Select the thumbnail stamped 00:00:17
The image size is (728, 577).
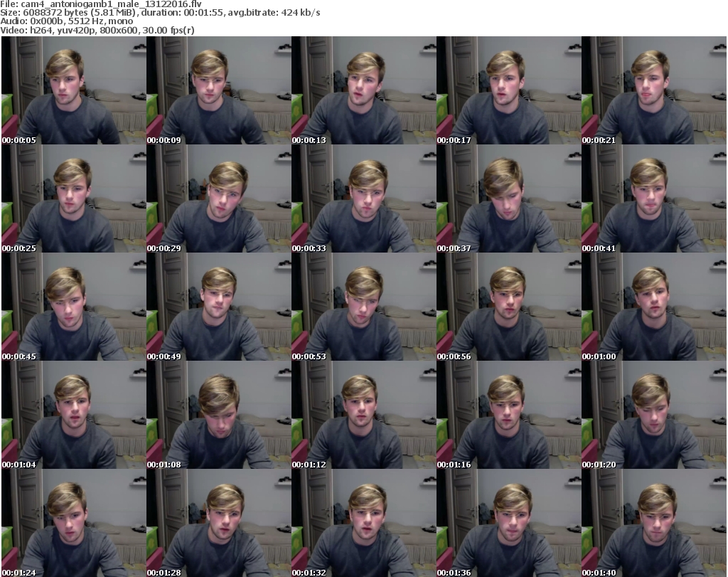point(509,90)
